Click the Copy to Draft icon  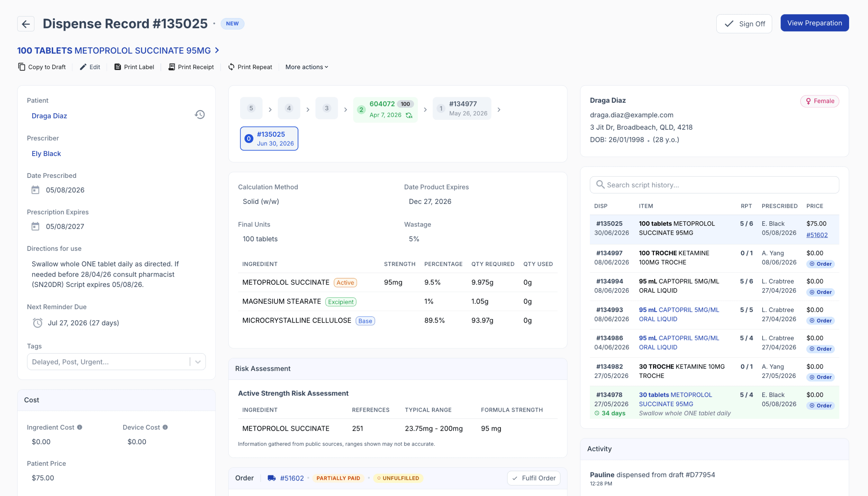(x=22, y=67)
